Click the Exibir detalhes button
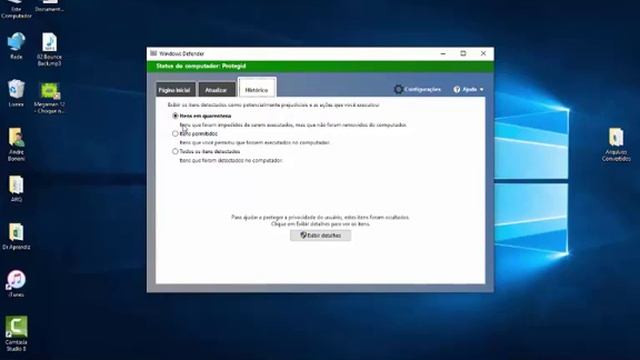Image resolution: width=640 pixels, height=360 pixels. pos(320,236)
